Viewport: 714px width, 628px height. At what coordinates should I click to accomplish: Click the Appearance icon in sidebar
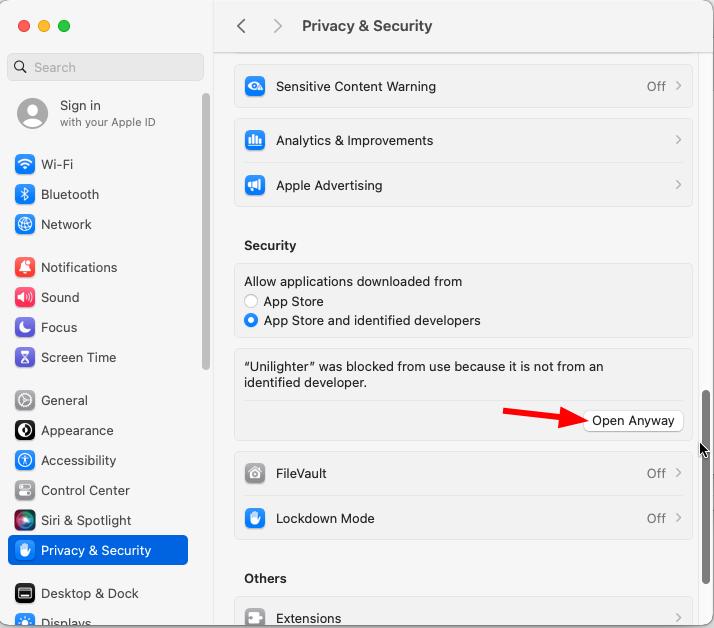click(x=25, y=430)
